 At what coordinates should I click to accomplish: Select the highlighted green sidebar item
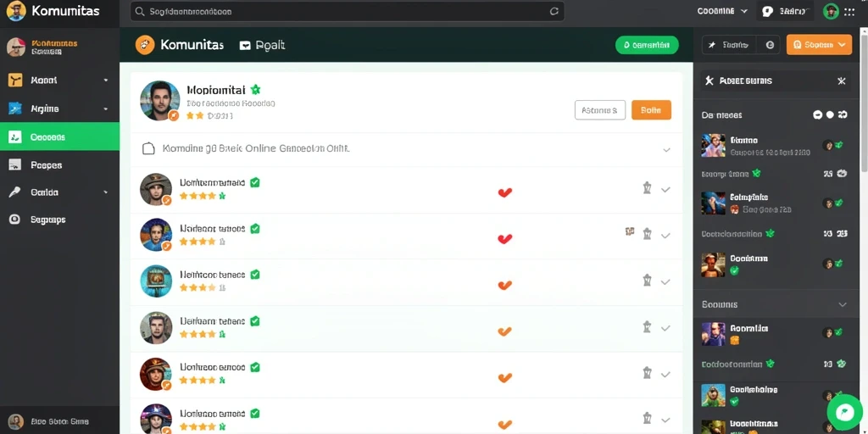[59, 136]
